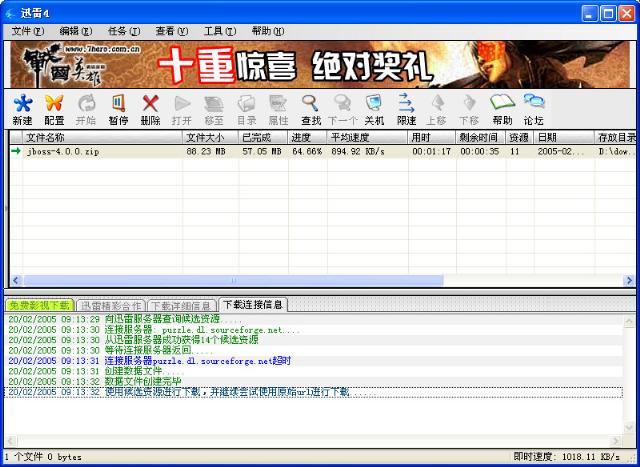Sort by the 已完成 column header
Screen dimensions: 640x467
click(x=263, y=137)
